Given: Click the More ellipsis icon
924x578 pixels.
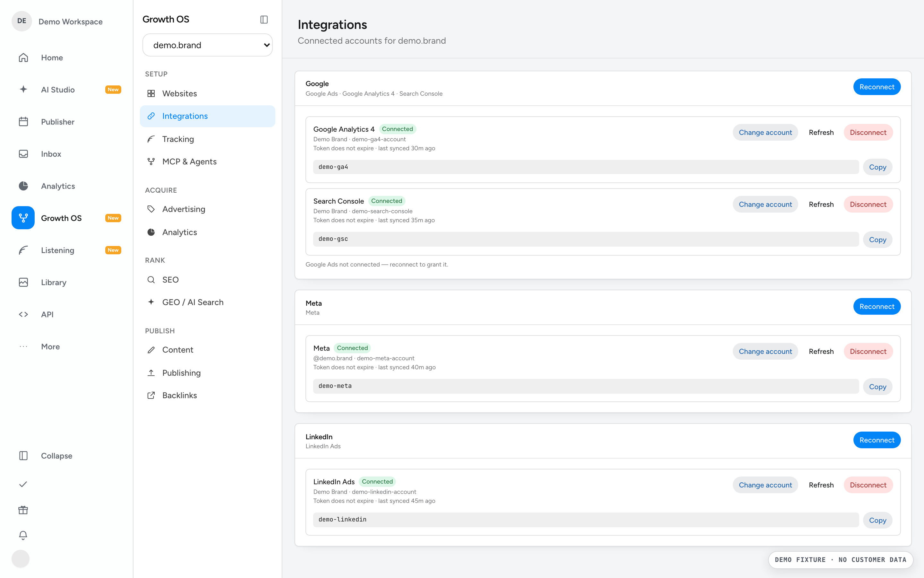Looking at the screenshot, I should 23,346.
